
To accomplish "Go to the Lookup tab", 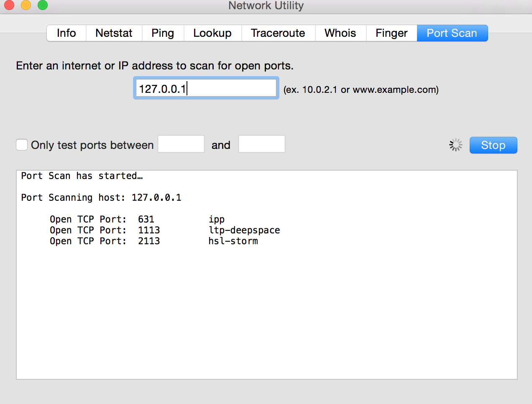I will 212,33.
